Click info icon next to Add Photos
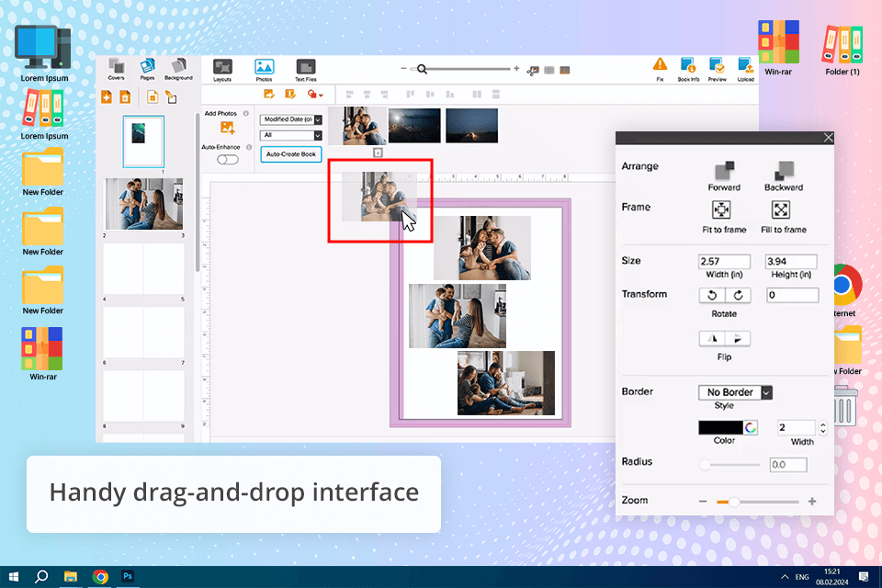Viewport: 882px width, 588px height. 246,114
